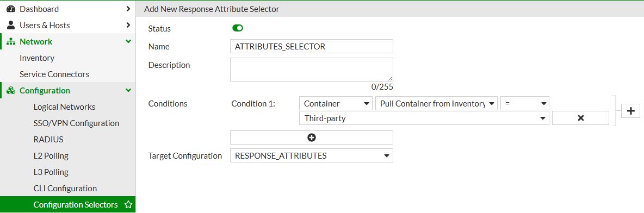Add a condition group with plus button

point(631,111)
